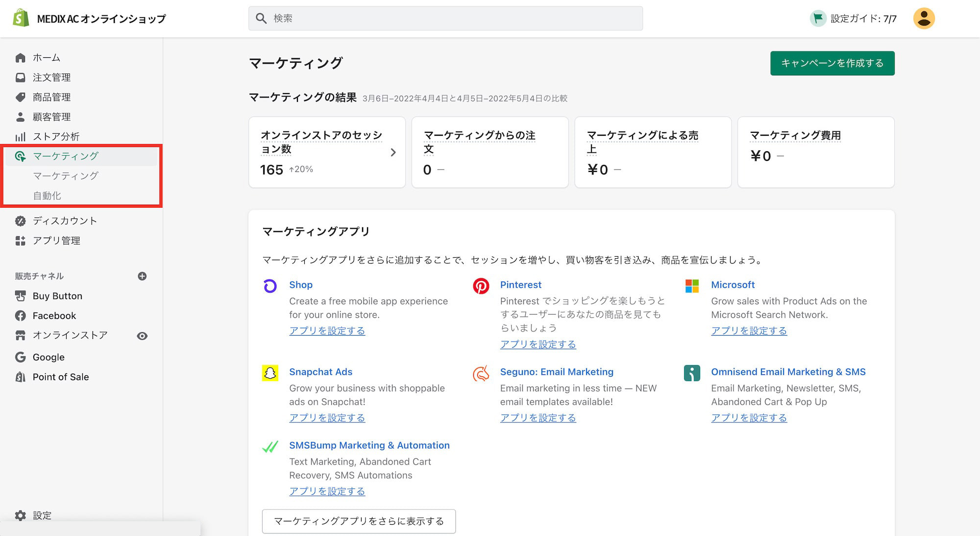Select the マーケティング sub-item under marketing
Viewport: 980px width, 536px height.
[66, 176]
